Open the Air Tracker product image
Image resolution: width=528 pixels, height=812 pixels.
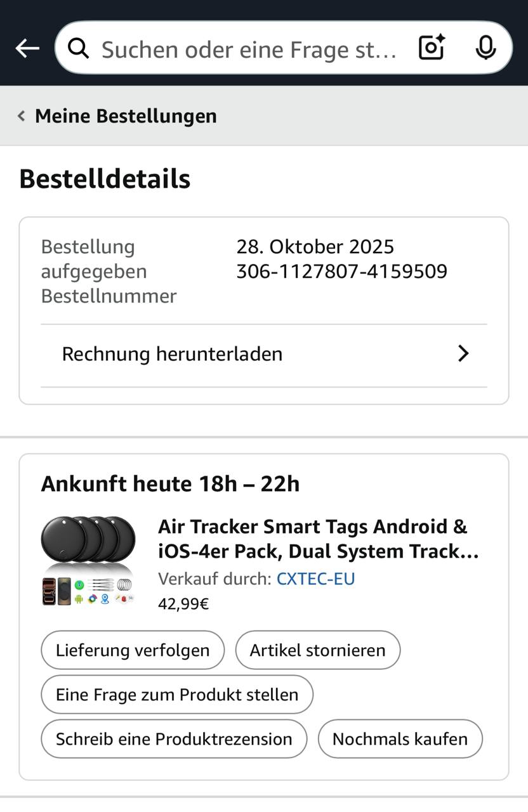click(x=88, y=560)
